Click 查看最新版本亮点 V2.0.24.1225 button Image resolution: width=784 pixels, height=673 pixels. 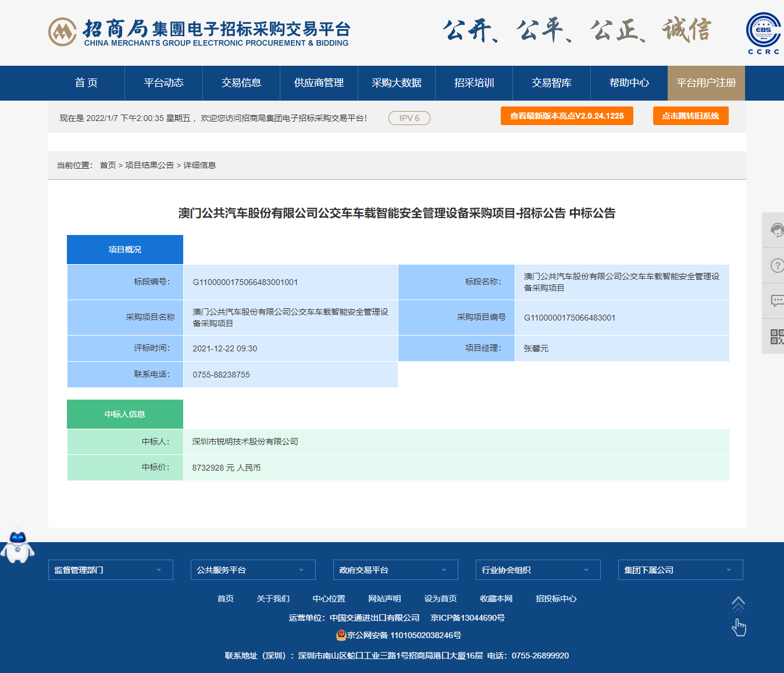coord(566,116)
